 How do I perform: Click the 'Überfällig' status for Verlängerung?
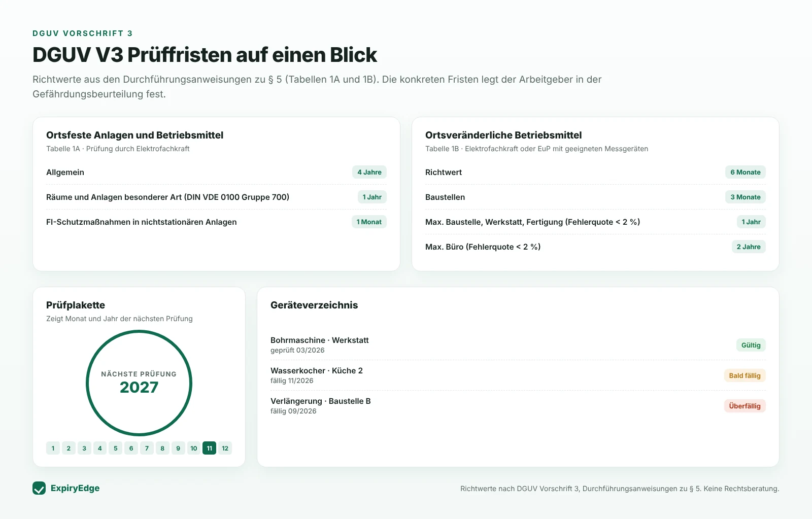pos(745,406)
